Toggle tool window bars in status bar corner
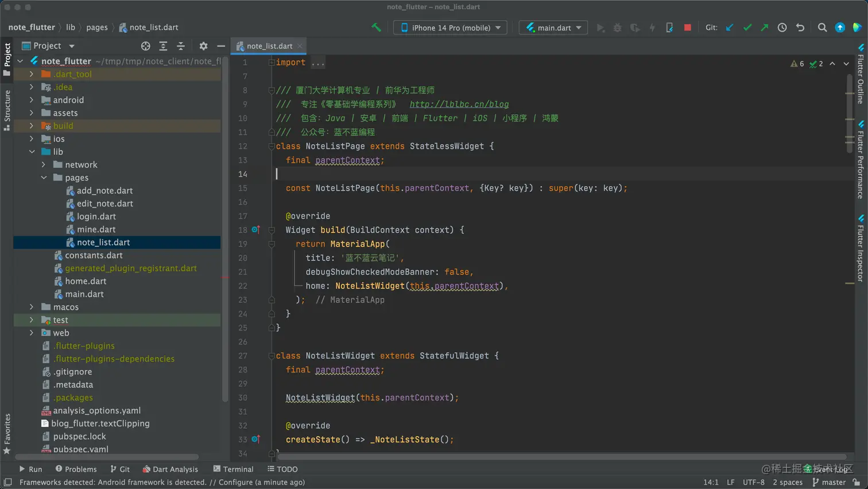The height and width of the screenshot is (489, 868). click(x=8, y=483)
